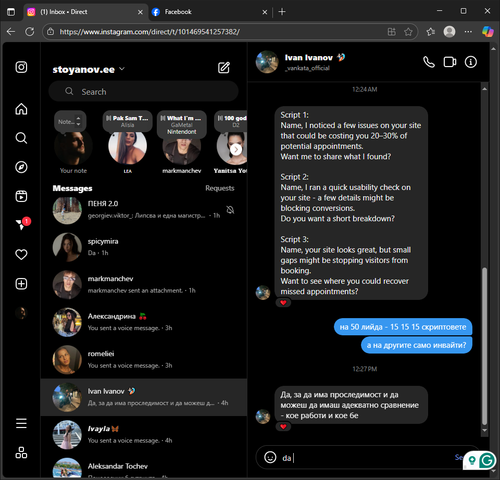Open Ivayla conversation
Image resolution: width=500 pixels, height=480 pixels.
pos(144,434)
